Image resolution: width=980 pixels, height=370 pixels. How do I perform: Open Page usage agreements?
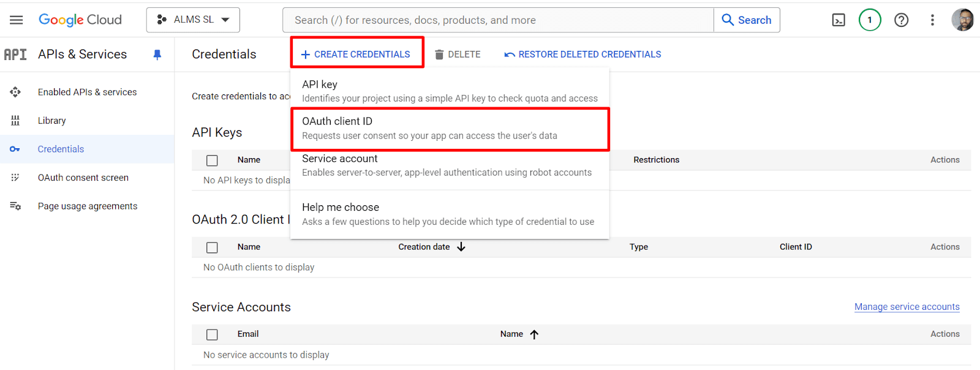click(x=87, y=206)
